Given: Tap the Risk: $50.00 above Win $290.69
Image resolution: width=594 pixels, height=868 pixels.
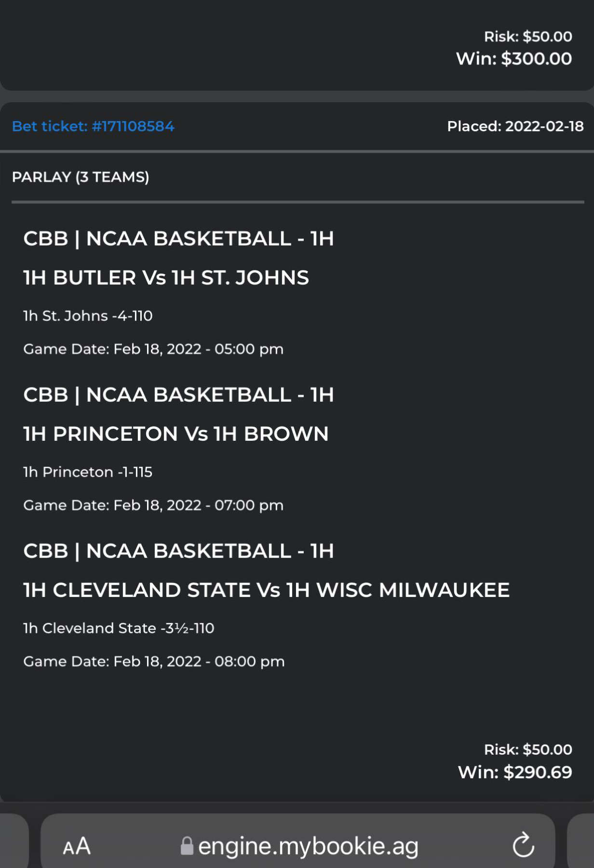Looking at the screenshot, I should click(528, 749).
